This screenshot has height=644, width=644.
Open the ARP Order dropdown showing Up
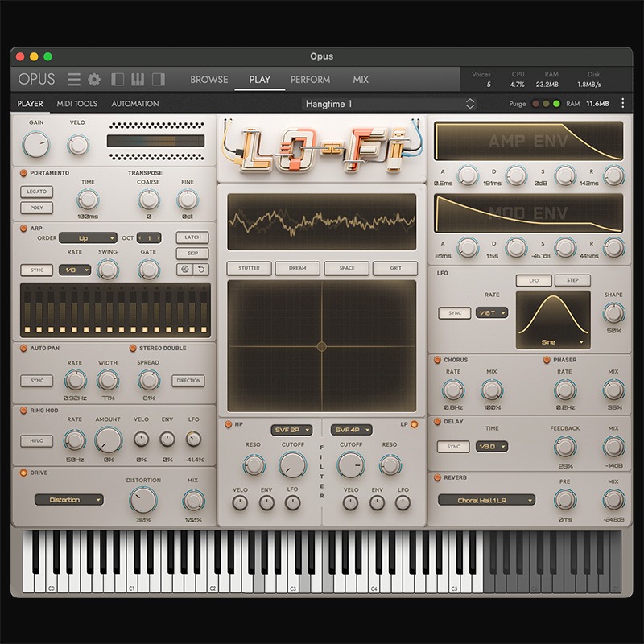click(x=88, y=238)
